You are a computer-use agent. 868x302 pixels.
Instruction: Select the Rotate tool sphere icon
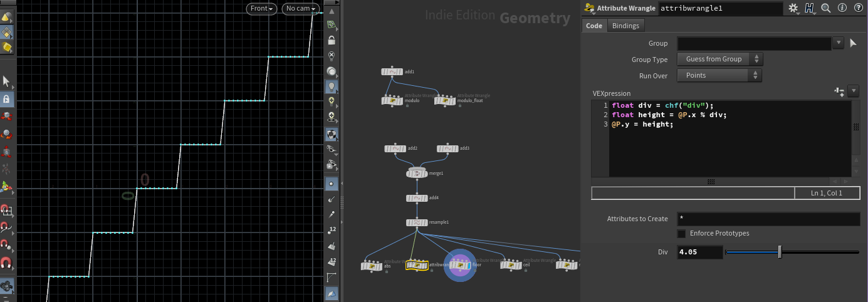(7, 133)
